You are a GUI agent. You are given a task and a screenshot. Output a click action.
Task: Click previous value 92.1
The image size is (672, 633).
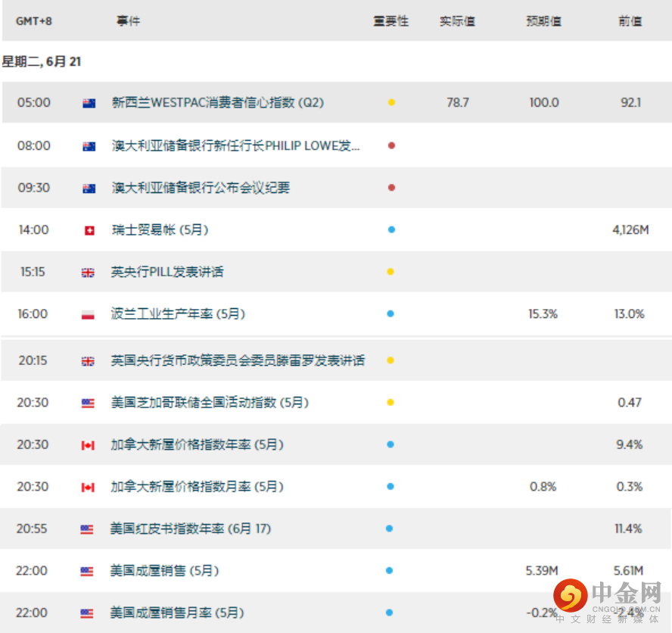[x=630, y=103]
